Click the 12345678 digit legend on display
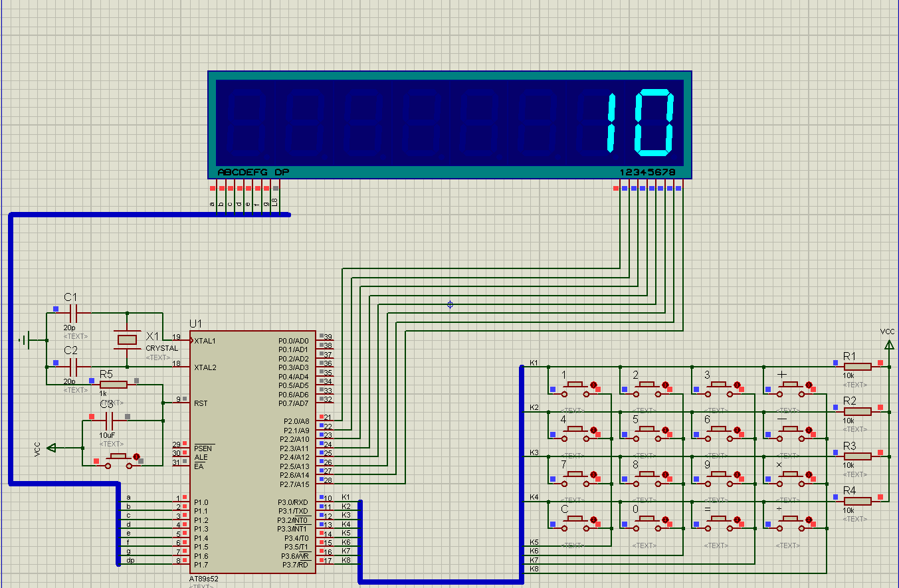Image resolution: width=899 pixels, height=588 pixels. tap(647, 172)
